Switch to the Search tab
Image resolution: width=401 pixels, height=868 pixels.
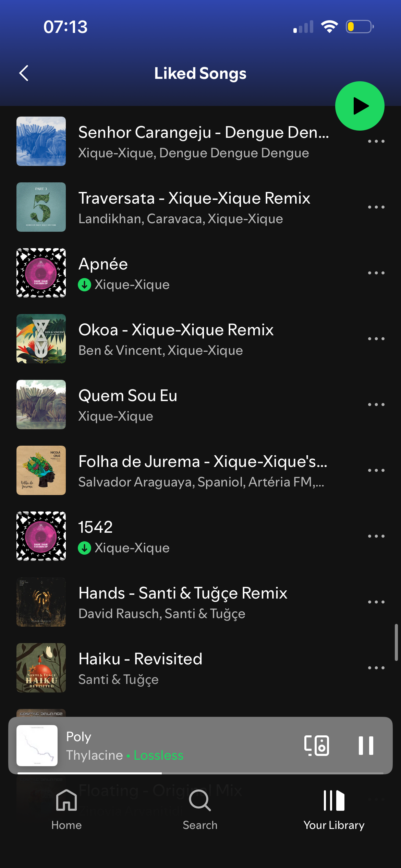click(x=200, y=810)
